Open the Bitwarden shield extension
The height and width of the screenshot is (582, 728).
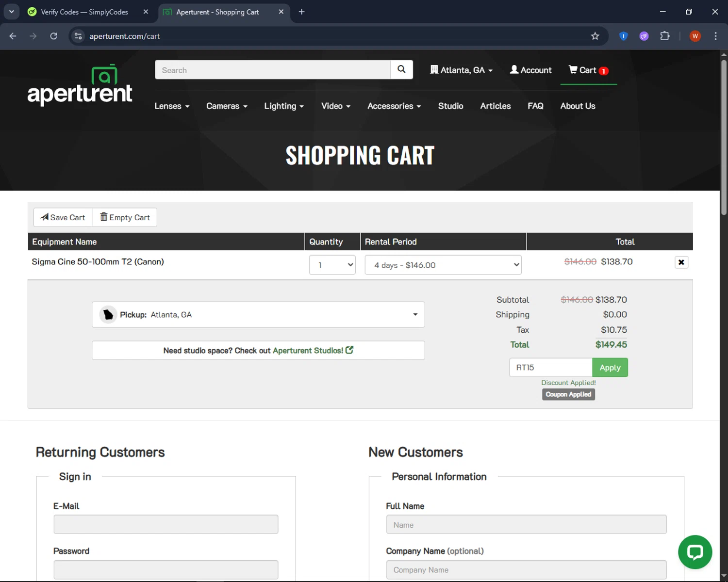point(624,36)
